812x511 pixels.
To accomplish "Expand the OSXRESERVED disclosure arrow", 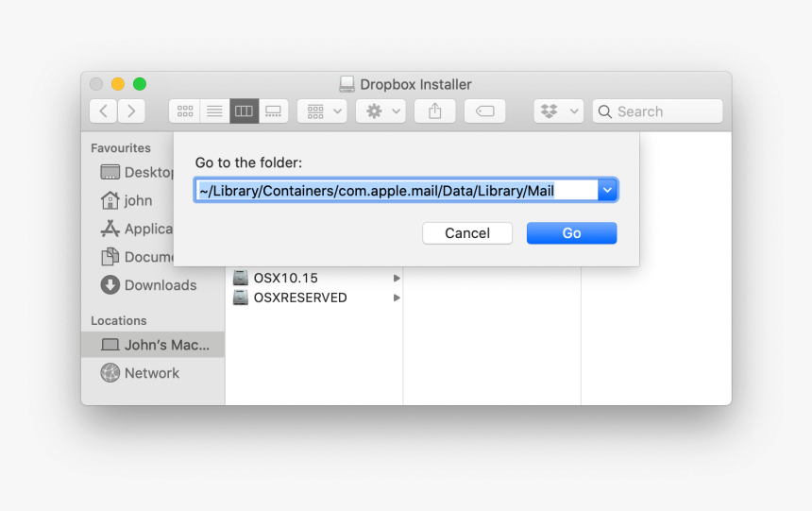I will click(x=397, y=298).
